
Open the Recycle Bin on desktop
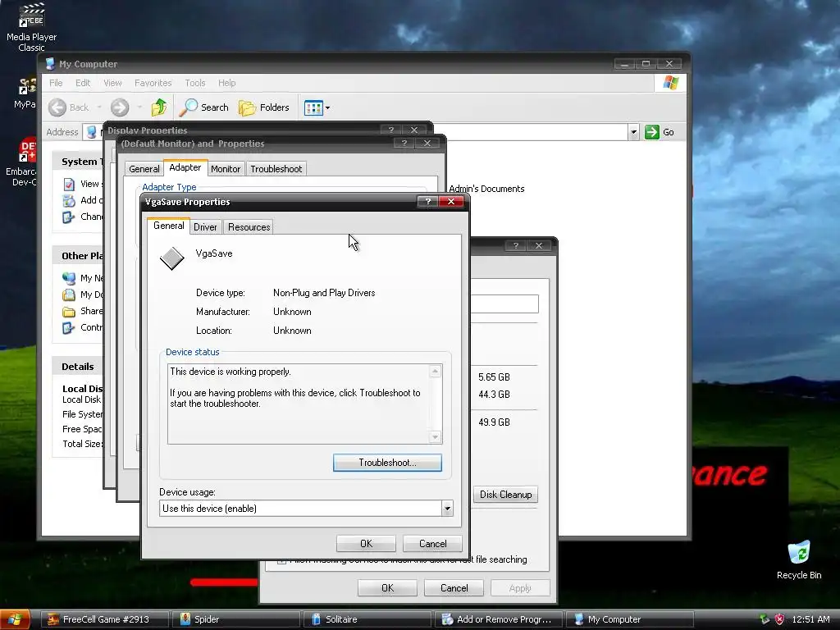coord(799,559)
